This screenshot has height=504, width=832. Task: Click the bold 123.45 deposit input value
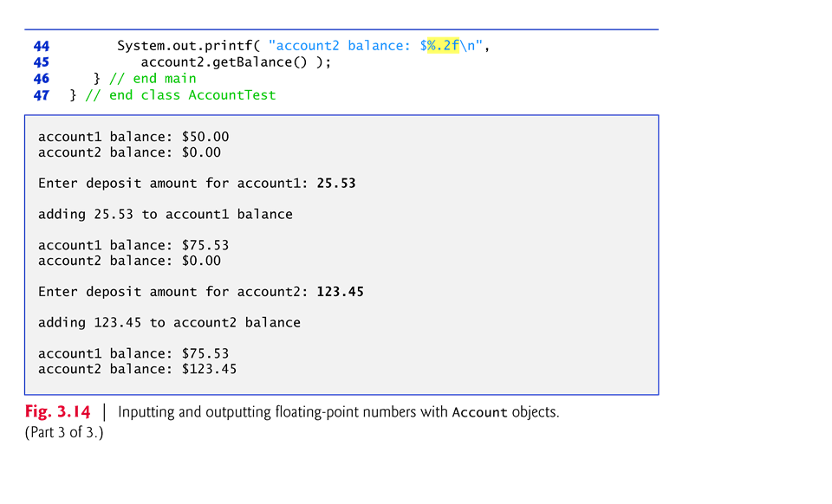[x=340, y=292]
